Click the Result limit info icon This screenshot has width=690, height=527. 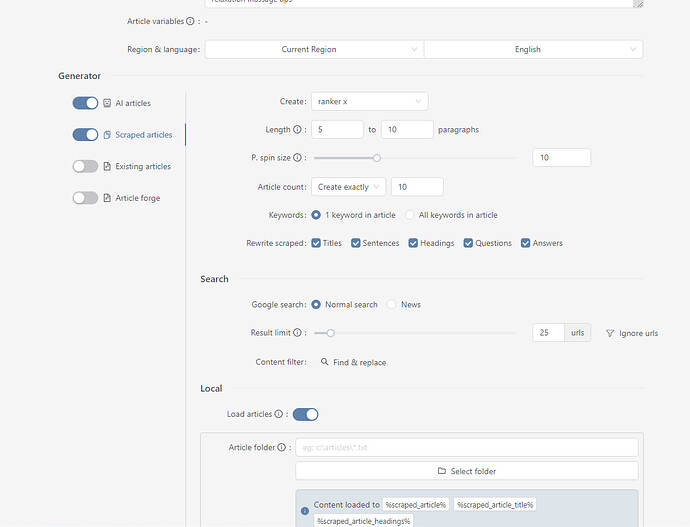point(297,333)
